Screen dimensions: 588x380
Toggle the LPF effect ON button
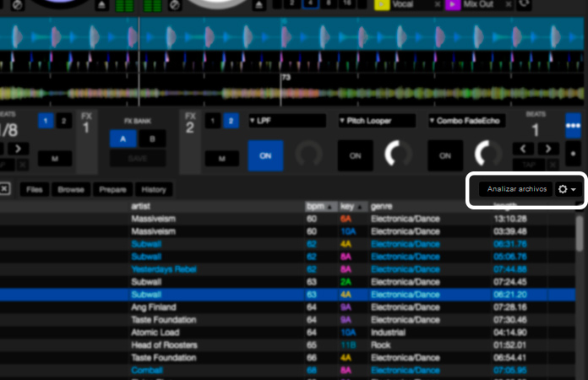265,155
